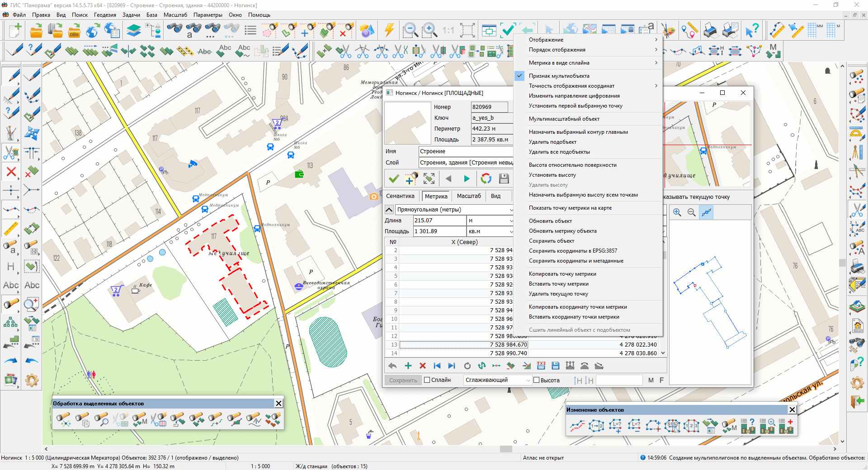Click the blue floppy disk save icon below the table

pyautogui.click(x=556, y=366)
